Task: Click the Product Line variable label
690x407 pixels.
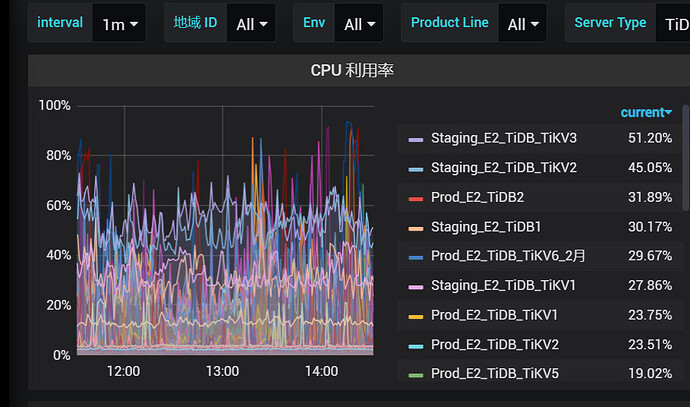Action: 450,22
